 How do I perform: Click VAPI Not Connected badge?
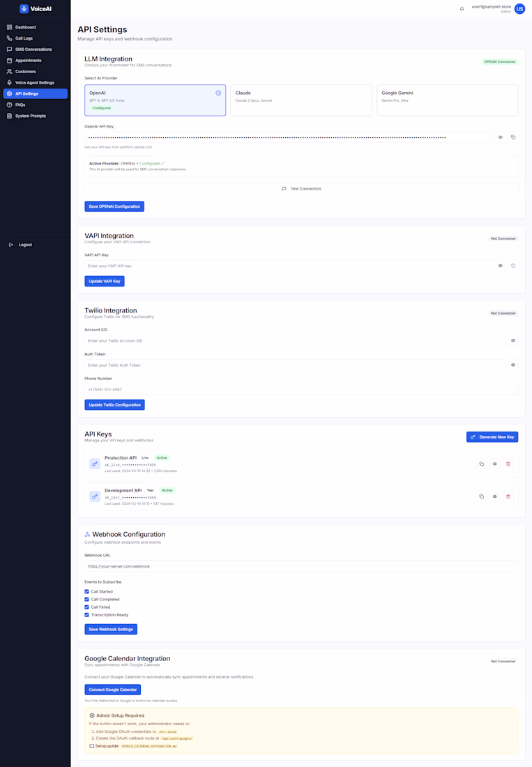click(x=503, y=238)
